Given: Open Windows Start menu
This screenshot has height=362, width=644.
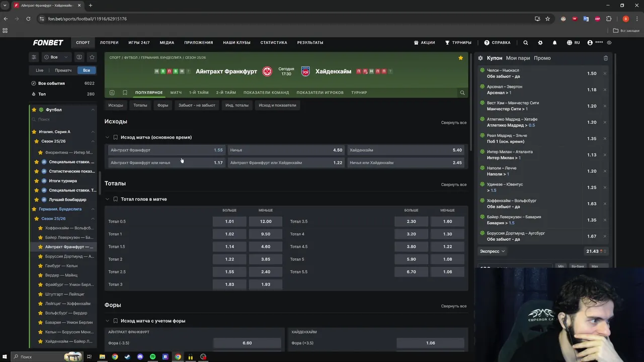Looking at the screenshot, I should [6, 357].
